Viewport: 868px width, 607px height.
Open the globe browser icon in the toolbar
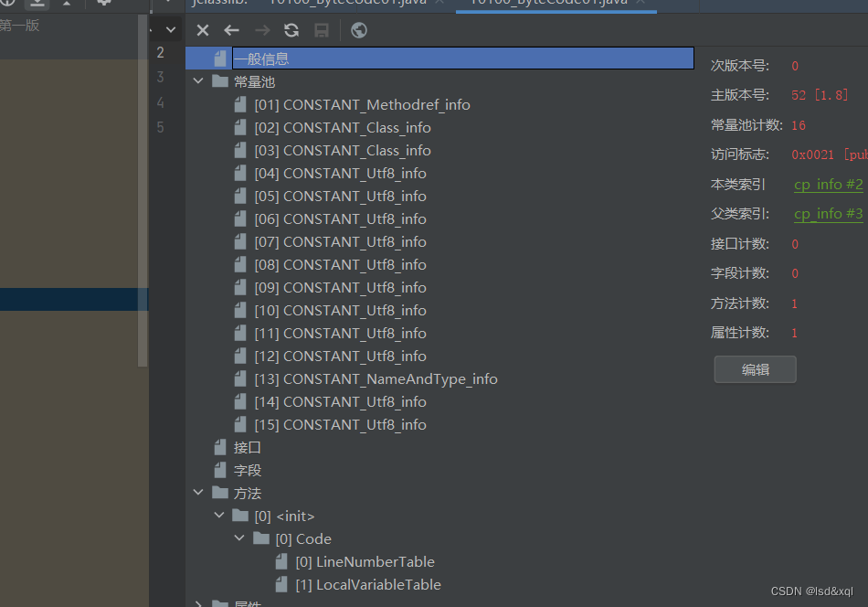click(359, 30)
